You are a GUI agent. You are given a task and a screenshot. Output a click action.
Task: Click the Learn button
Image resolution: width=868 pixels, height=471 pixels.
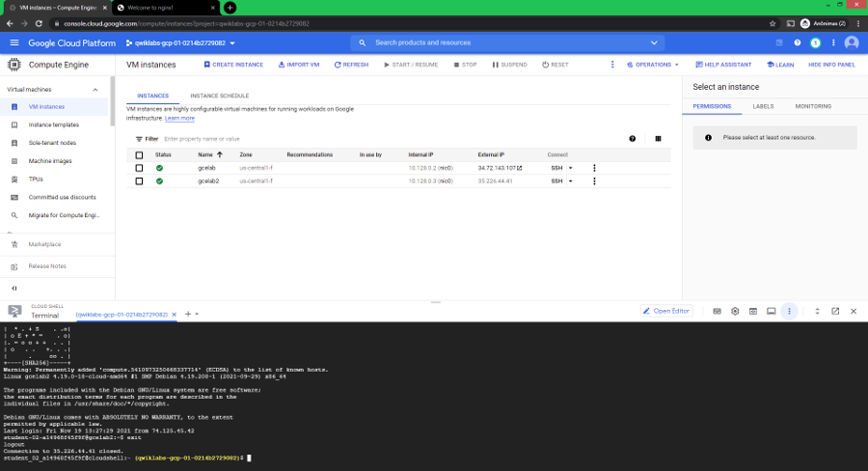[780, 65]
